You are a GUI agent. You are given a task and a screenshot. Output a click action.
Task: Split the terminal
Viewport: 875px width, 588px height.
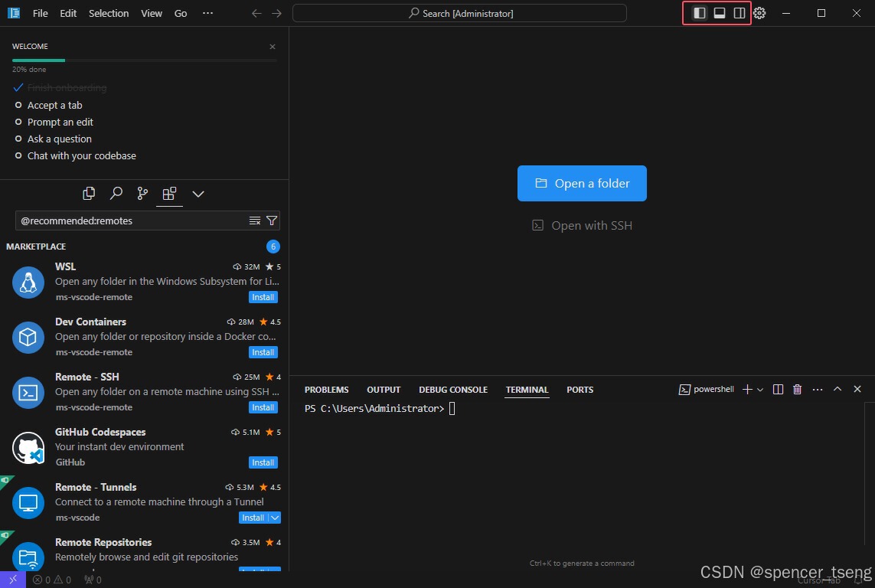(778, 390)
